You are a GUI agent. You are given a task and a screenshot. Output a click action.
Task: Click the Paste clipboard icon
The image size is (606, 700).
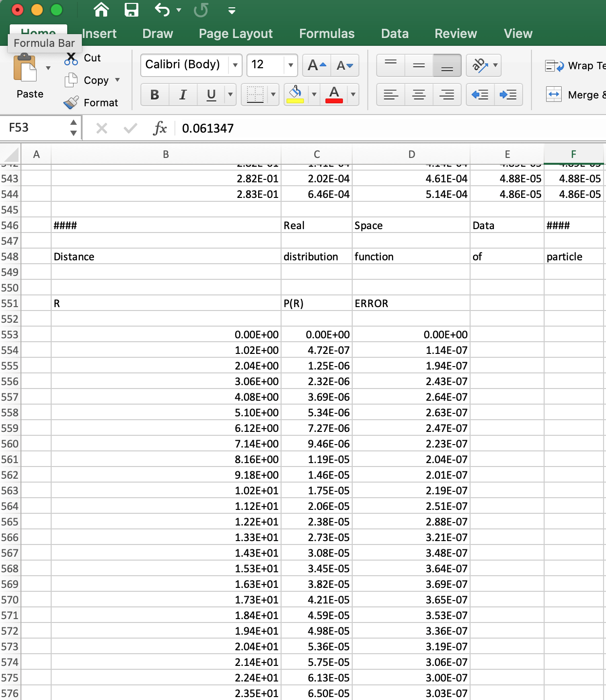pyautogui.click(x=25, y=68)
